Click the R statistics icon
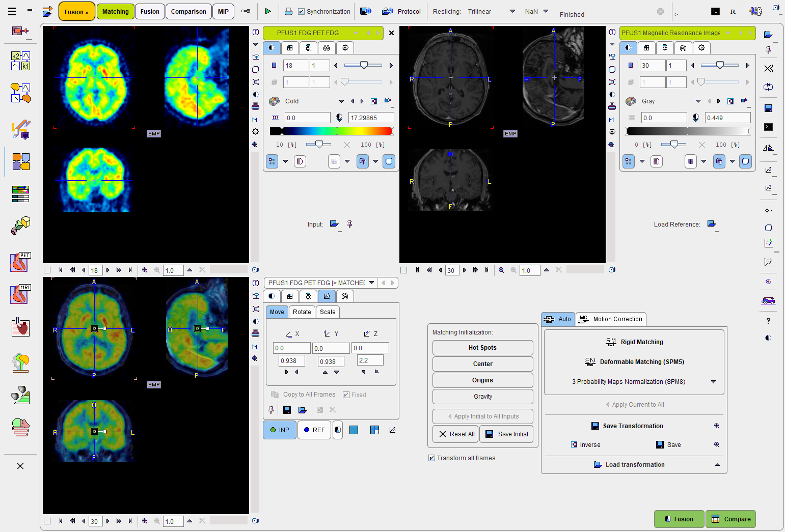Viewport: 785px width, 532px height. [733, 11]
